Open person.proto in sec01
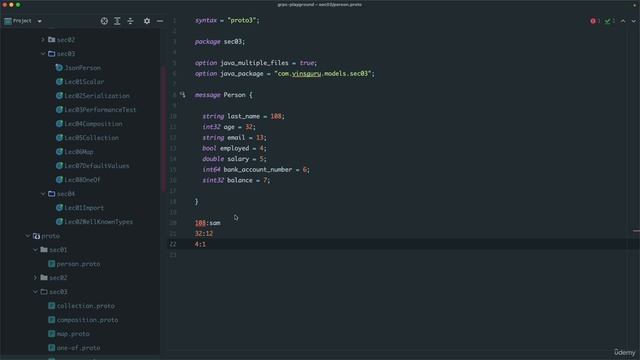Image resolution: width=640 pixels, height=360 pixels. [x=78, y=264]
